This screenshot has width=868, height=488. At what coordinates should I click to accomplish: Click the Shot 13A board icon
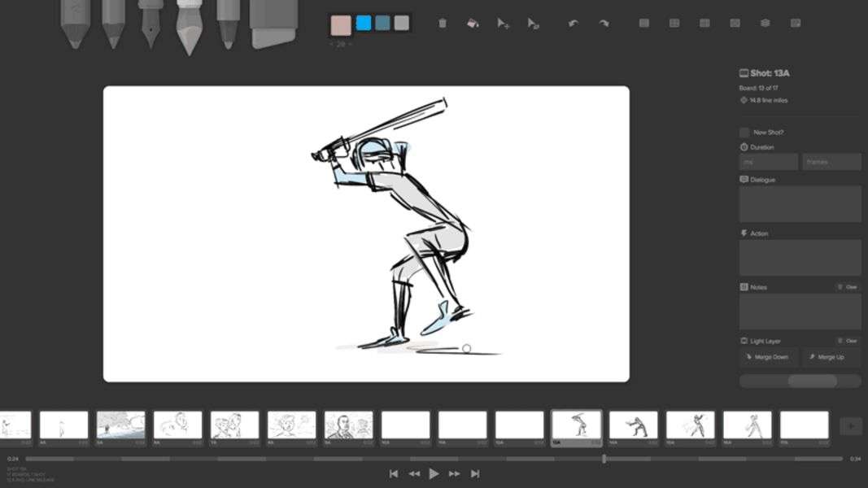point(744,73)
